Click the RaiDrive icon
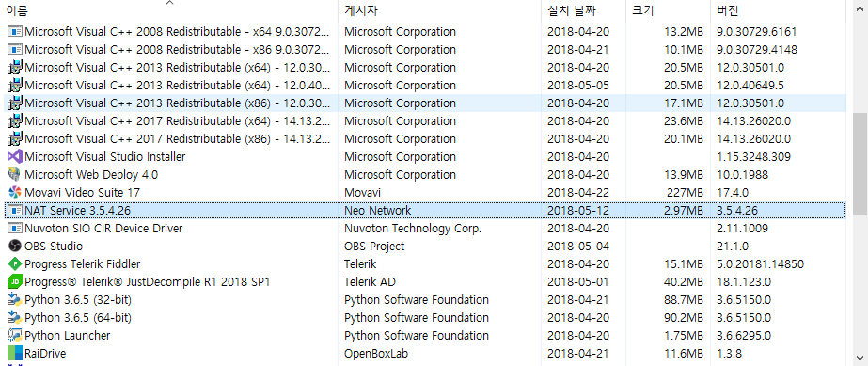The image size is (868, 366). [x=15, y=353]
